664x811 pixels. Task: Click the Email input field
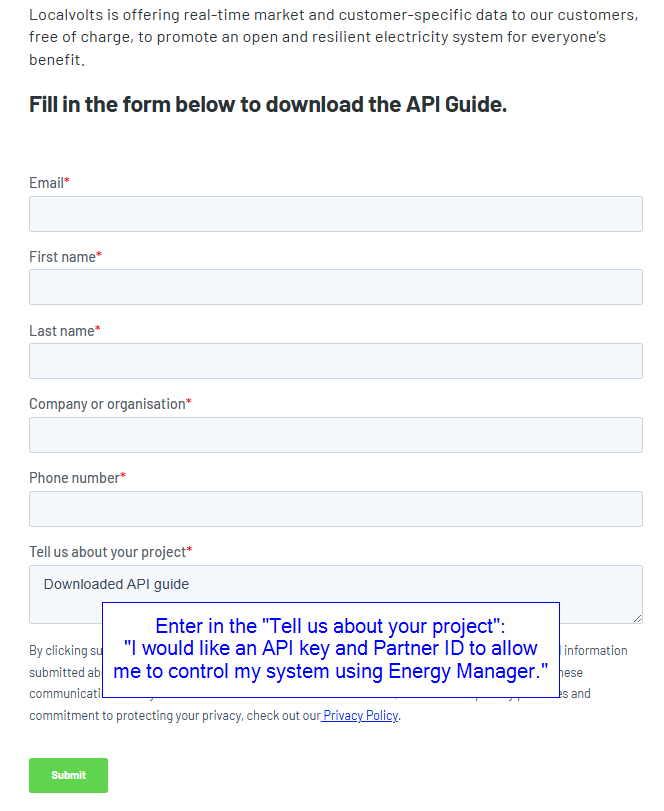click(335, 214)
